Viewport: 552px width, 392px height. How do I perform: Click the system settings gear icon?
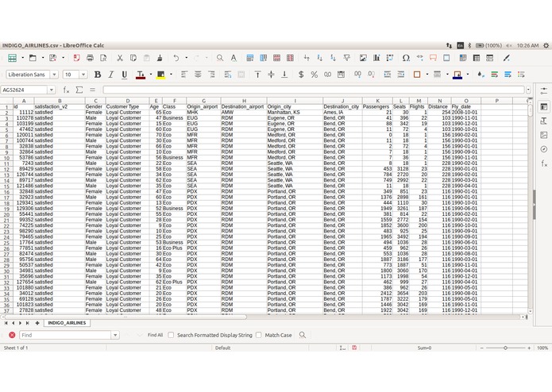tap(546, 45)
